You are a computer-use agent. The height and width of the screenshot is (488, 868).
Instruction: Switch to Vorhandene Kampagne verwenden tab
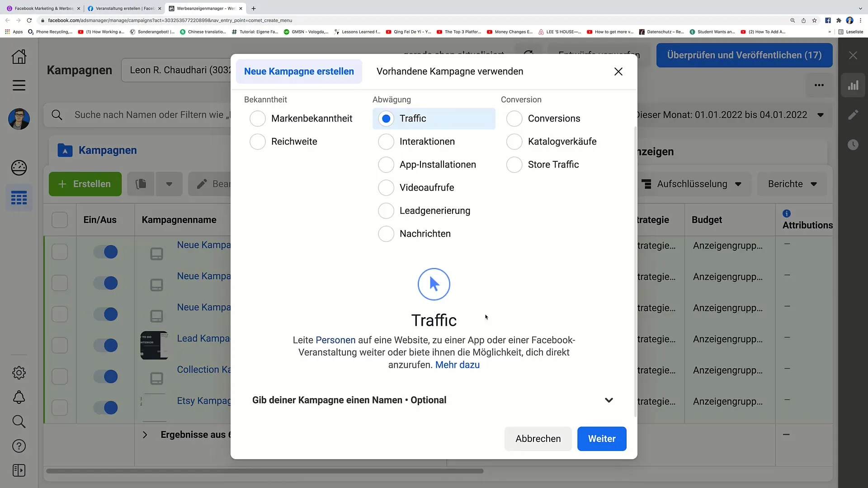click(449, 71)
